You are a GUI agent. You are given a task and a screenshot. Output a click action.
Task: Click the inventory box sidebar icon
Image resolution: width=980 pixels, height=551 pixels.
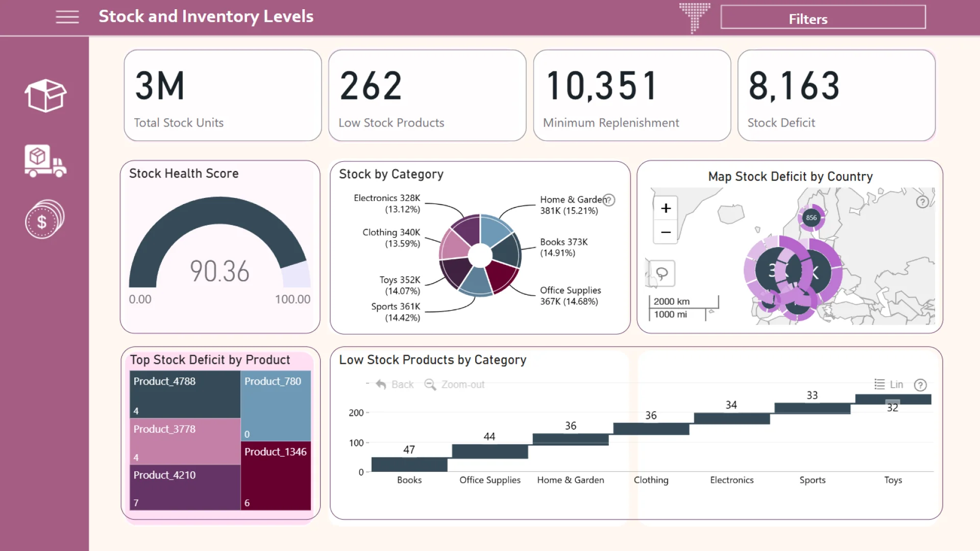(x=45, y=95)
